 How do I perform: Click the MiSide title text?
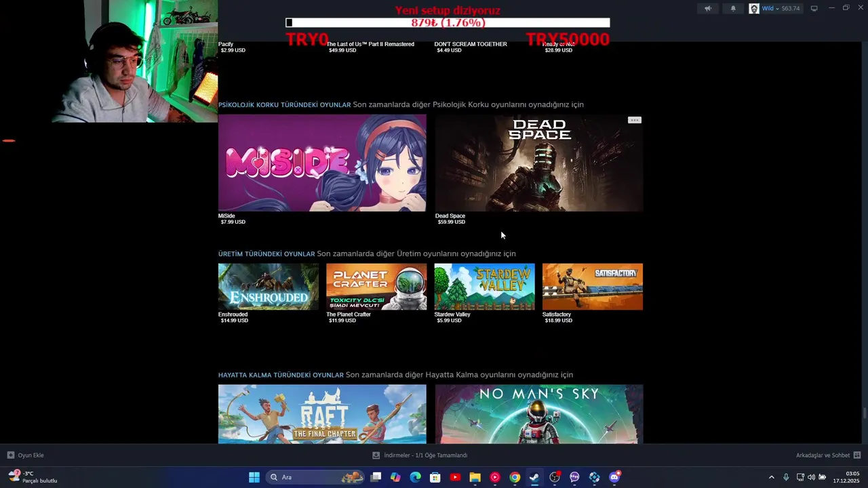226,216
